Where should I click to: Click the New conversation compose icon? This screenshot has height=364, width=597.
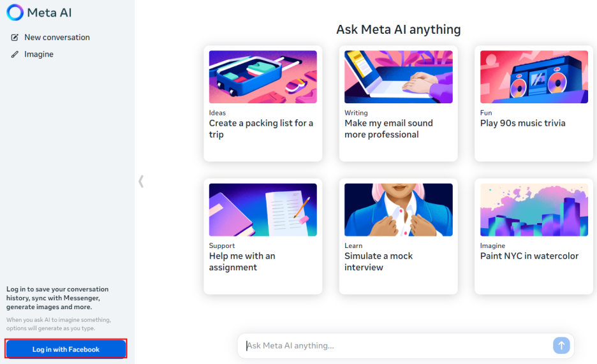(15, 37)
